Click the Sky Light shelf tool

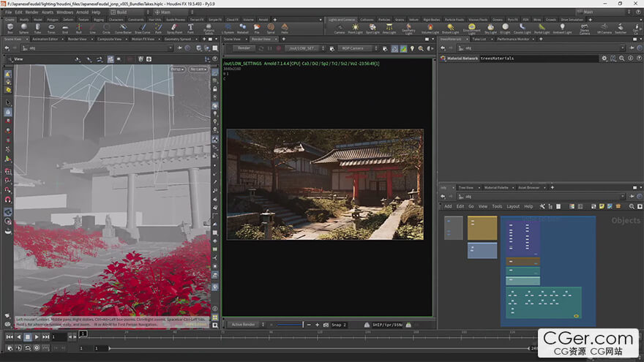click(x=490, y=29)
